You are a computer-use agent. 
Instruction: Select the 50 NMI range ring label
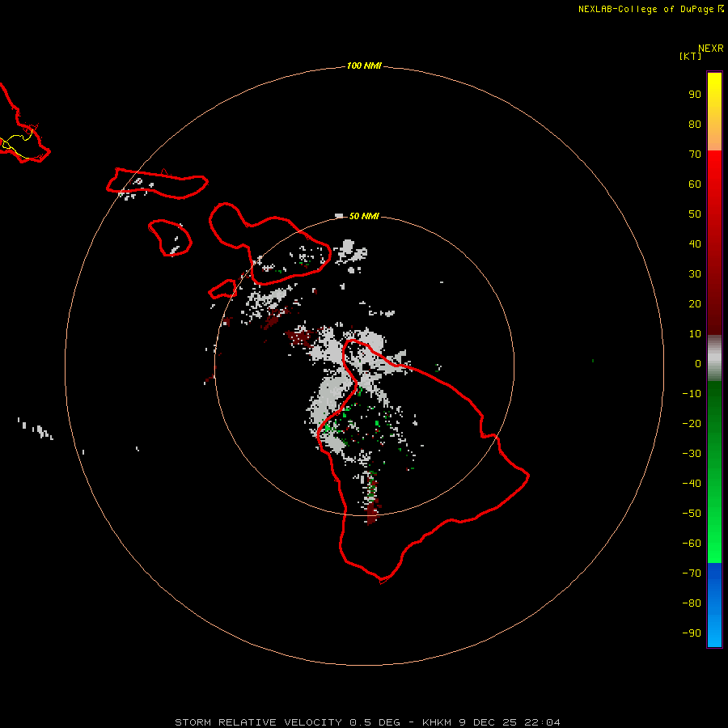[364, 216]
